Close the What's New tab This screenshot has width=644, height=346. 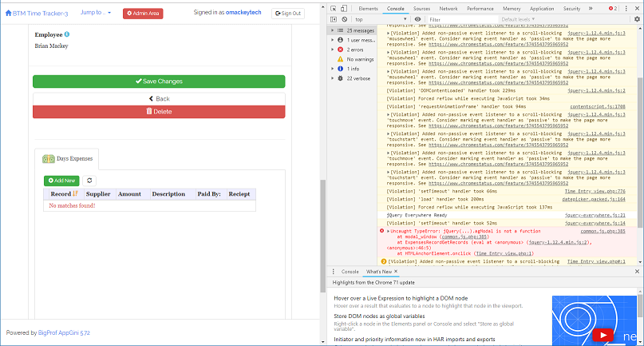[396, 272]
